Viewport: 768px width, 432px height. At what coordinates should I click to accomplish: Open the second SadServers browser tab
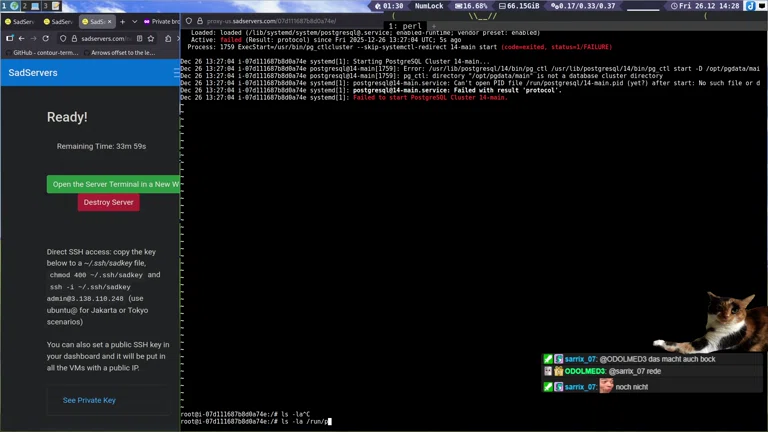click(58, 22)
